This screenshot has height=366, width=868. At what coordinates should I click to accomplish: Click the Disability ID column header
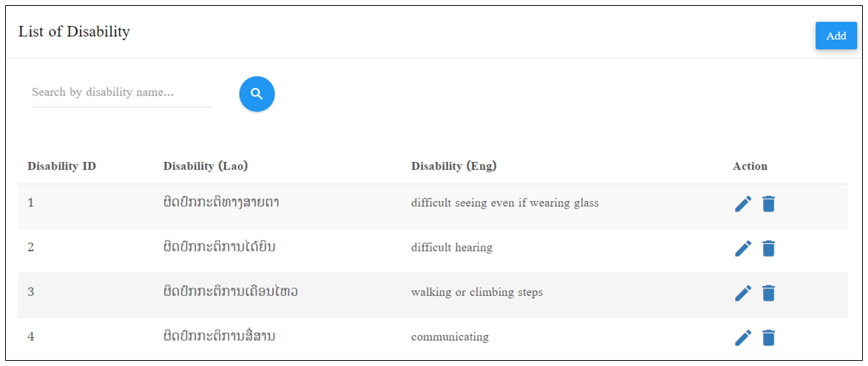(x=62, y=166)
